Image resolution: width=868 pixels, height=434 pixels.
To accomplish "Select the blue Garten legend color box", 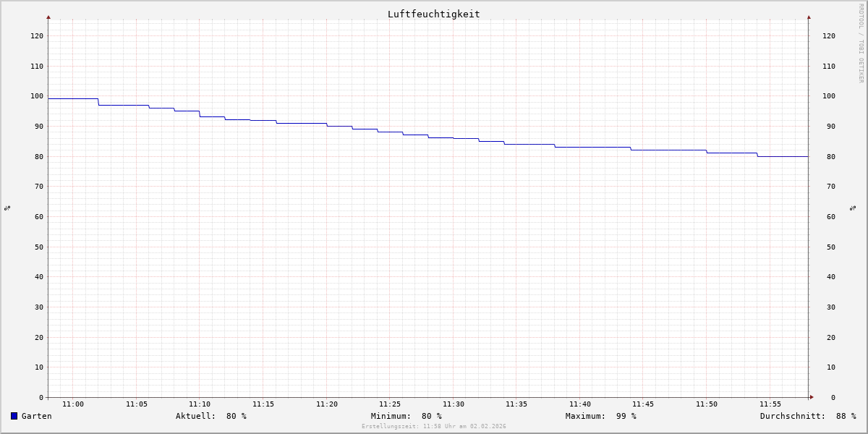I will tap(14, 416).
